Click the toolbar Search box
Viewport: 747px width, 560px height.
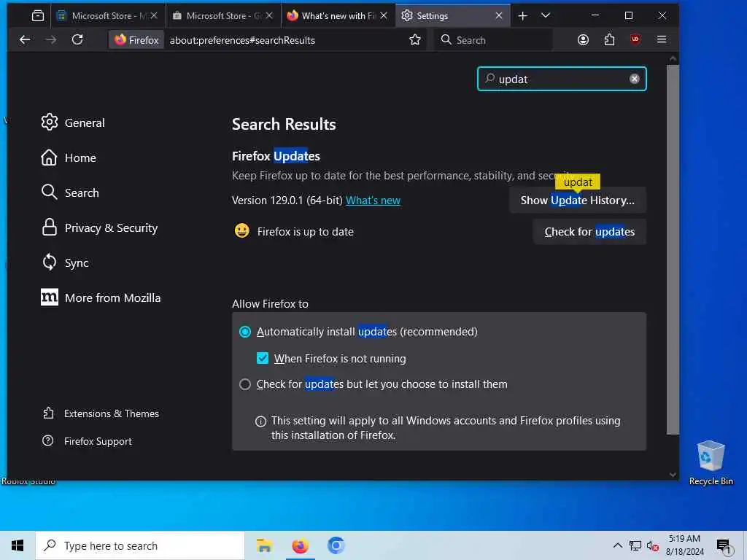pyautogui.click(x=493, y=40)
